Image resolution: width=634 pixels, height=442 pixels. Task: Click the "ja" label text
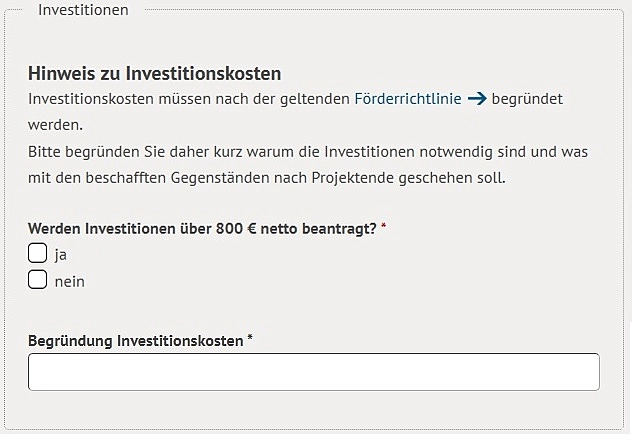click(x=61, y=254)
